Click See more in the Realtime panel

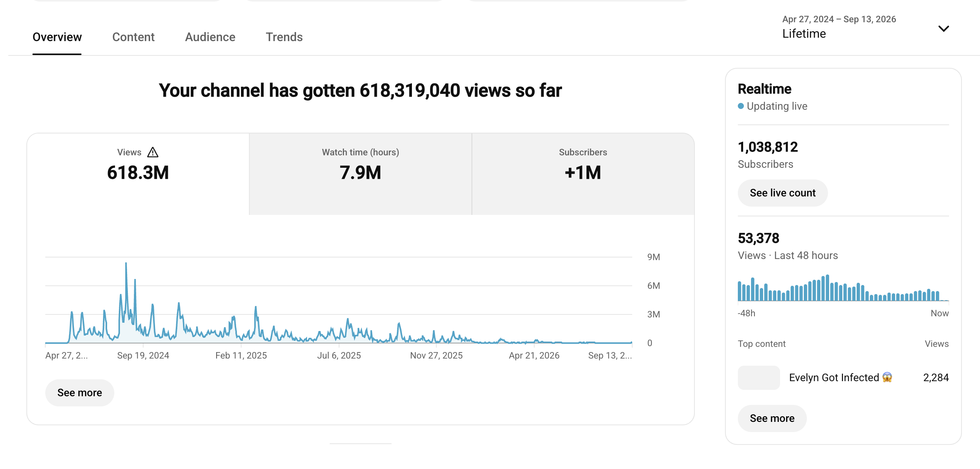pos(772,418)
